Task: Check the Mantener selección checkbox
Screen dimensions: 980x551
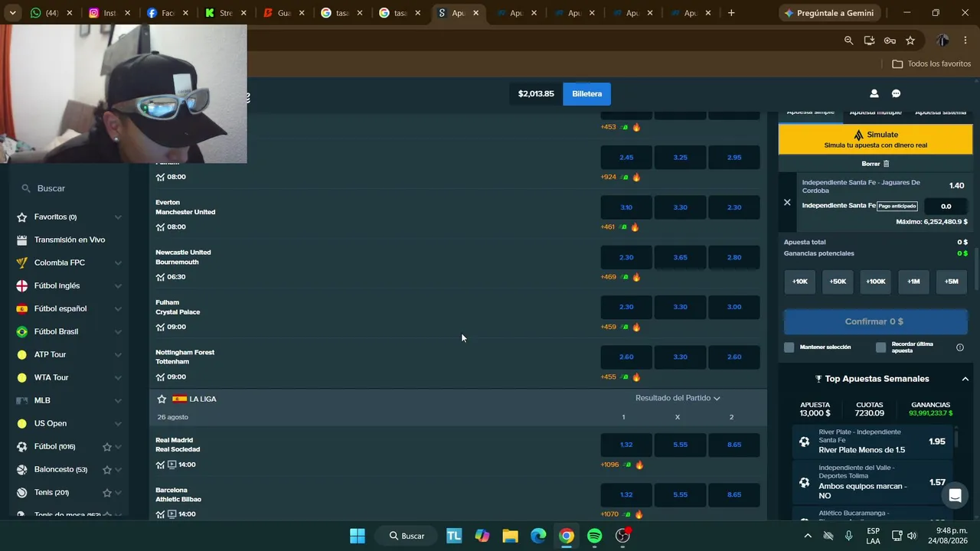Action: 789,347
